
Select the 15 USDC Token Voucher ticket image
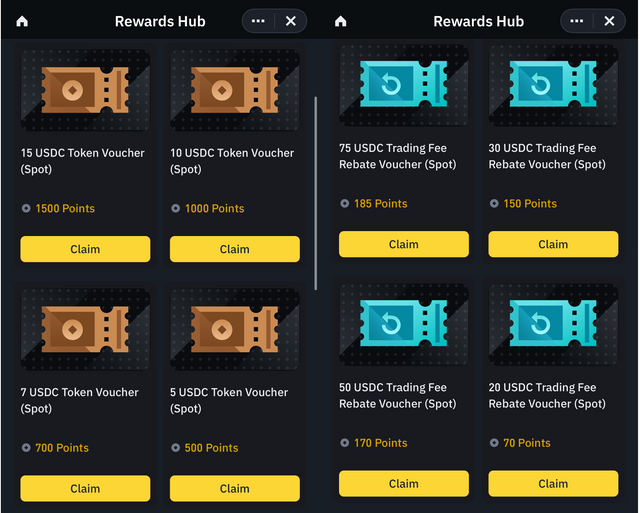coord(85,90)
